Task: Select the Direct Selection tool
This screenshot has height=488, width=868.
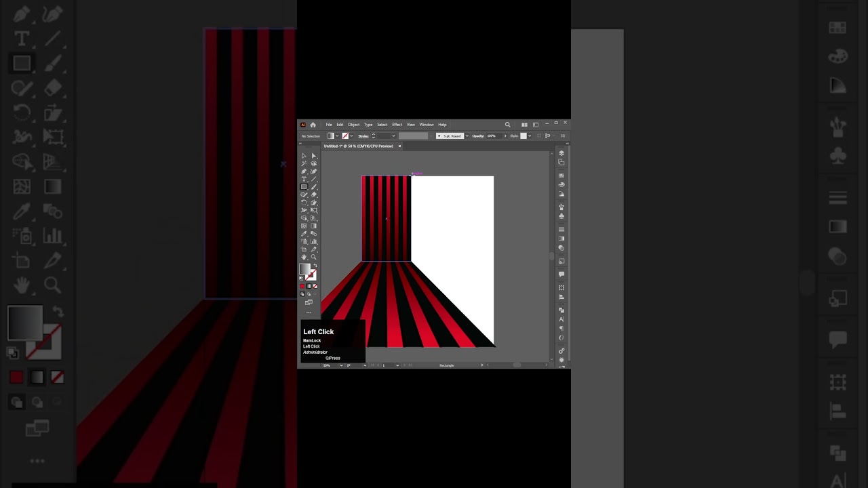Action: coord(314,156)
